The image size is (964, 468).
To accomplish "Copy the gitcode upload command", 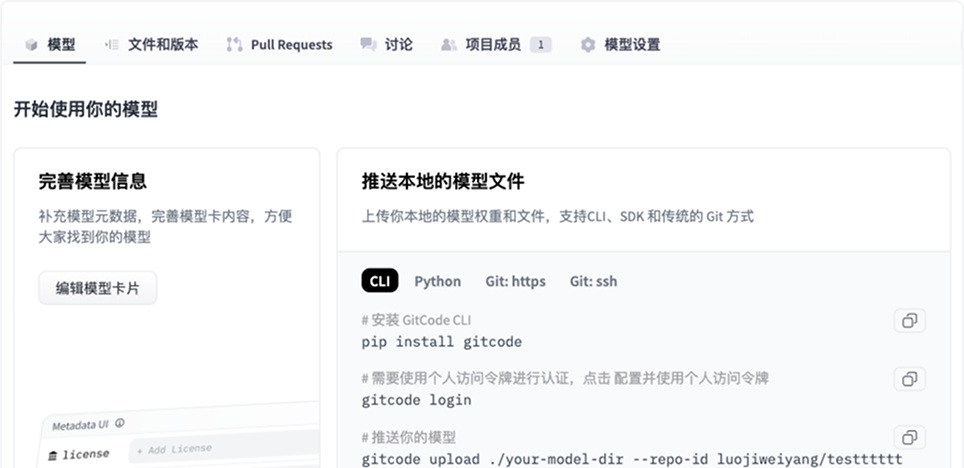I will [x=909, y=437].
